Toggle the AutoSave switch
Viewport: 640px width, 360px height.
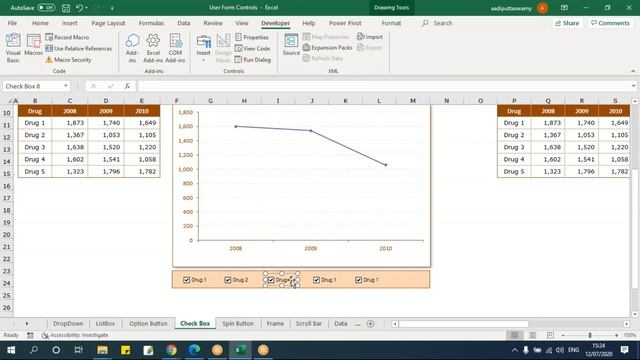coord(46,8)
